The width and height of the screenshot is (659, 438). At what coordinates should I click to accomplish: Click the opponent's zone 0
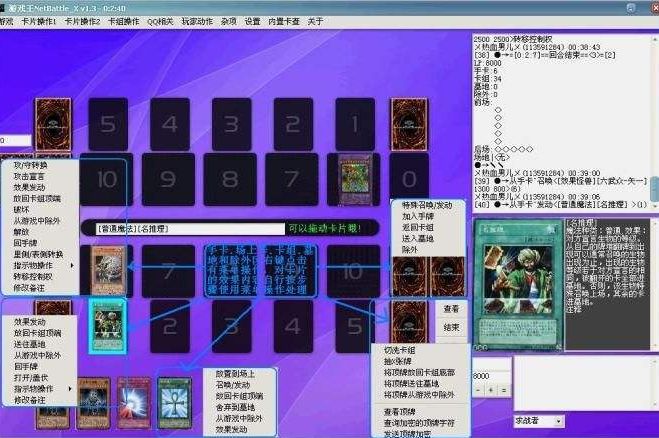coord(409,179)
